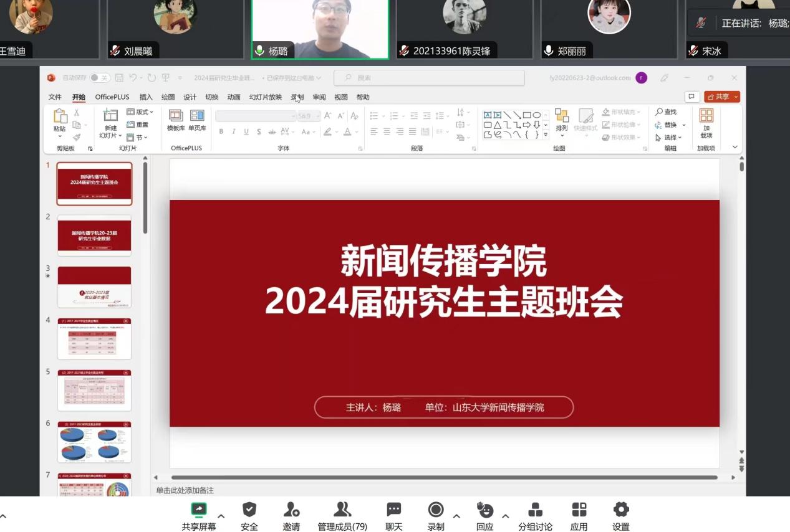Click the Invite participants icon

291,510
